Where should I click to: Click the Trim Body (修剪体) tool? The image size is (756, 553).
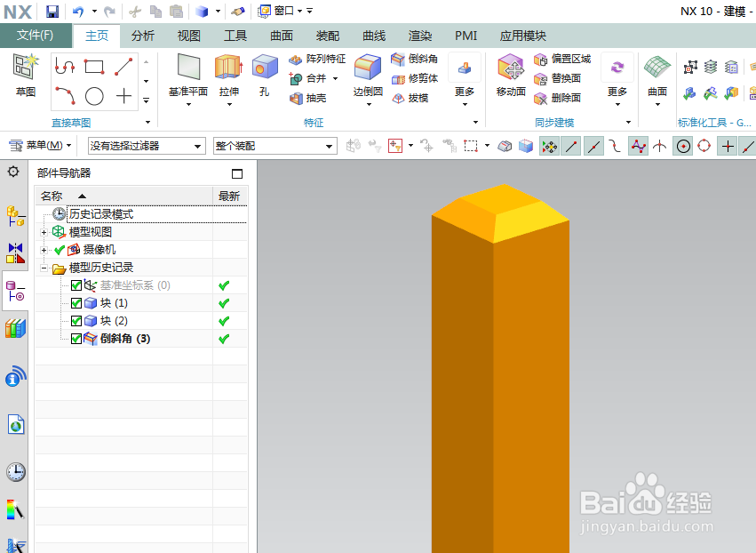coord(414,78)
